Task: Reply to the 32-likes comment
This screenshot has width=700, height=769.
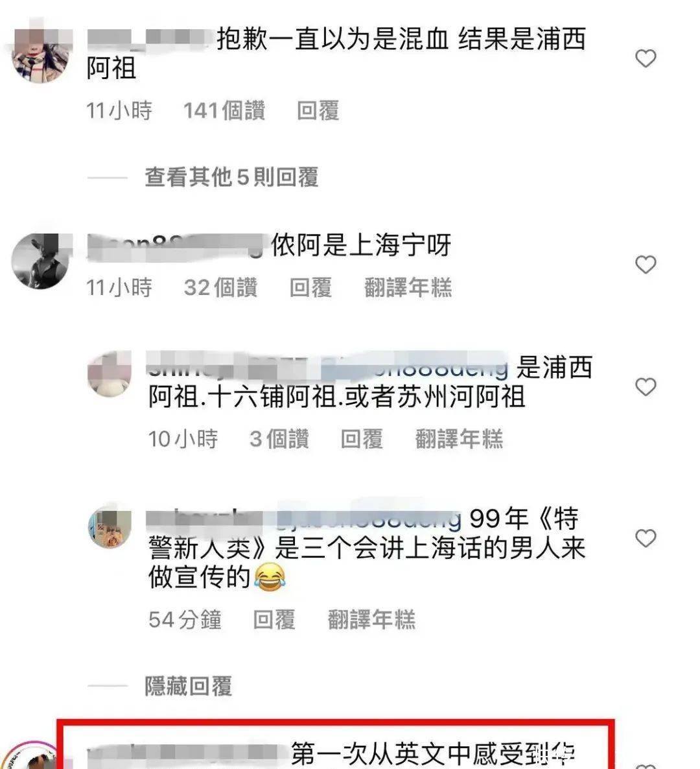Action: (310, 287)
